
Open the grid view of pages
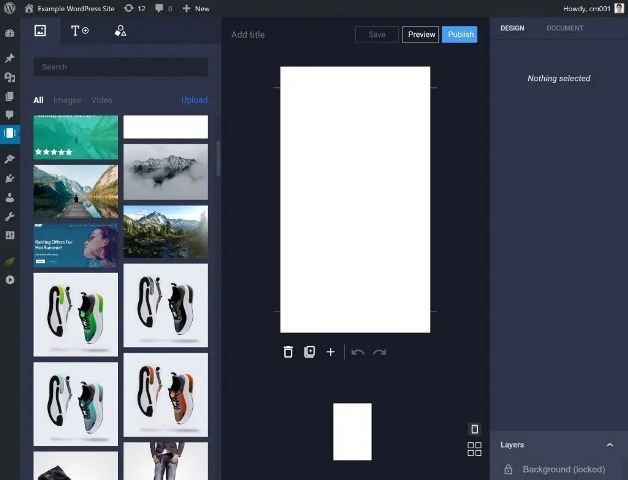pos(475,449)
